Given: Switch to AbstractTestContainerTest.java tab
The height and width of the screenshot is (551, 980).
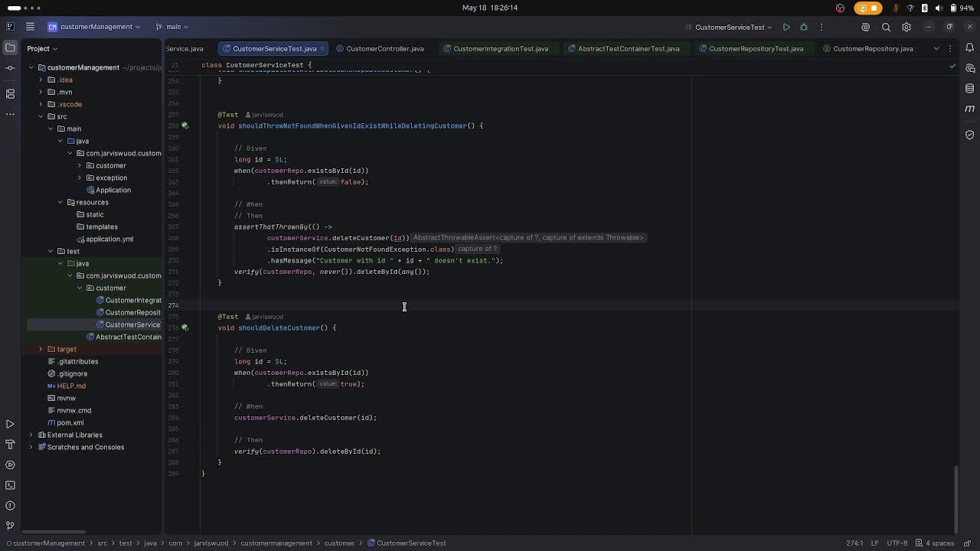Looking at the screenshot, I should pos(623,48).
